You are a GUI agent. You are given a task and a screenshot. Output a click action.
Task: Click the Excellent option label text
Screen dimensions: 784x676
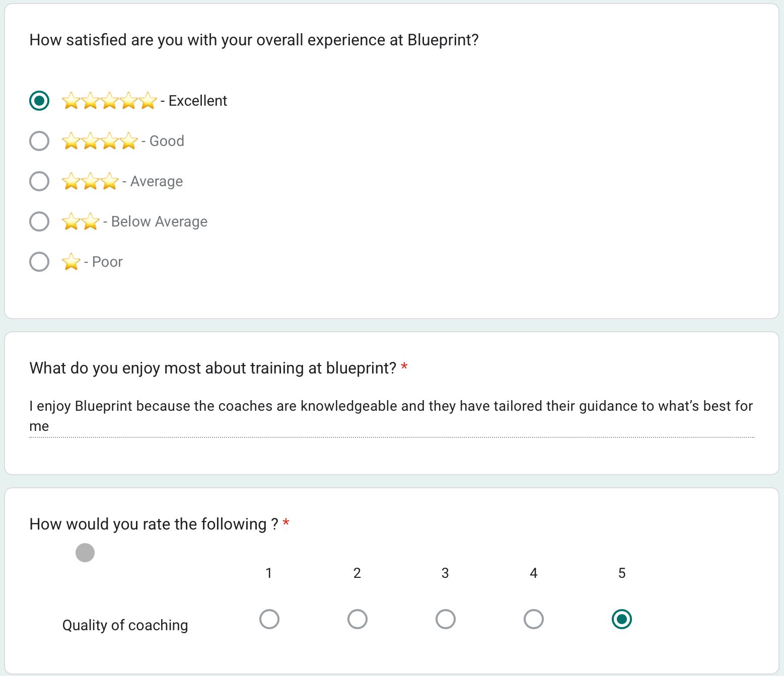point(198,101)
